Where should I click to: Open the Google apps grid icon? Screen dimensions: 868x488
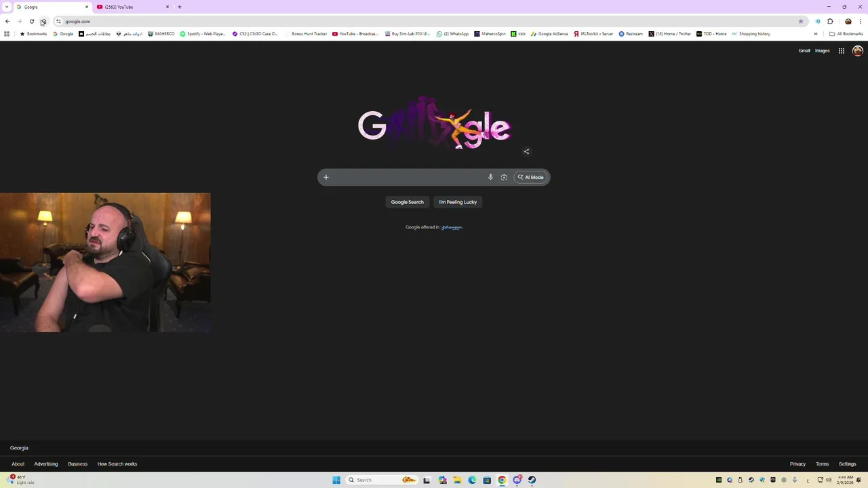[841, 51]
